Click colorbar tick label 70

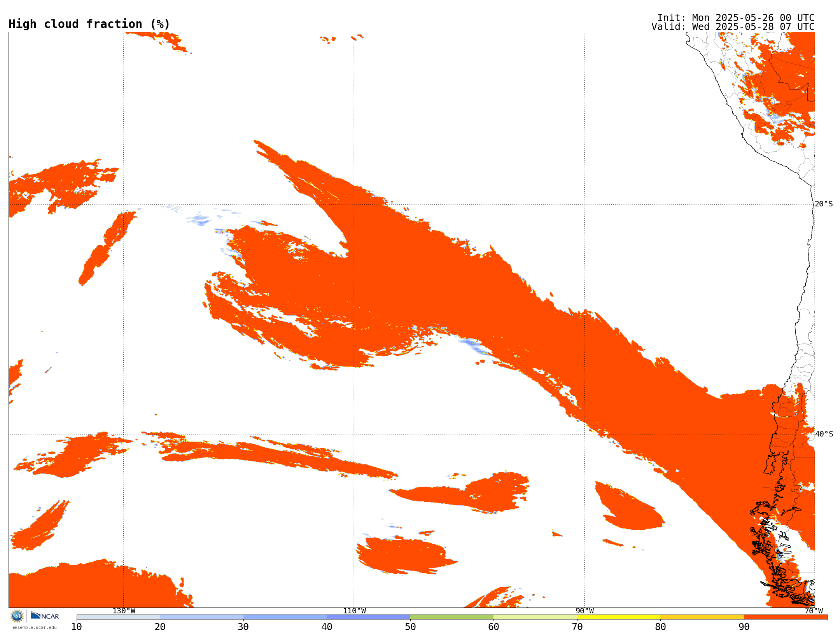pos(577,627)
